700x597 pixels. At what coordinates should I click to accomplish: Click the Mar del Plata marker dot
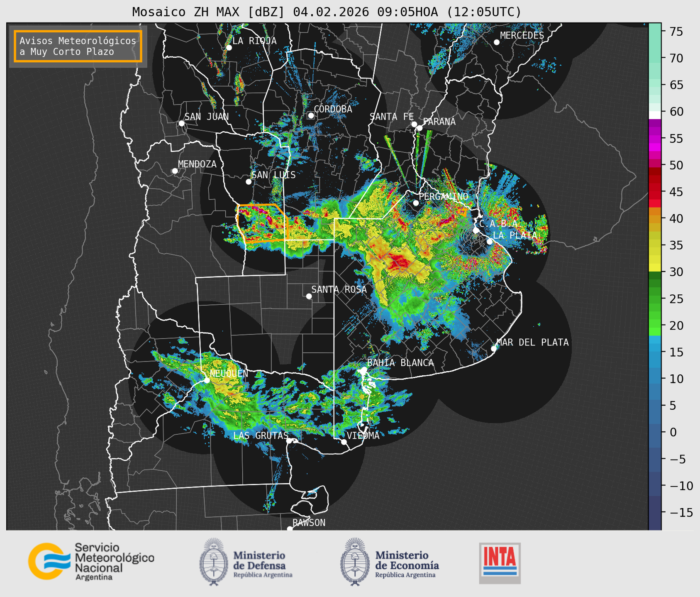[x=494, y=348]
